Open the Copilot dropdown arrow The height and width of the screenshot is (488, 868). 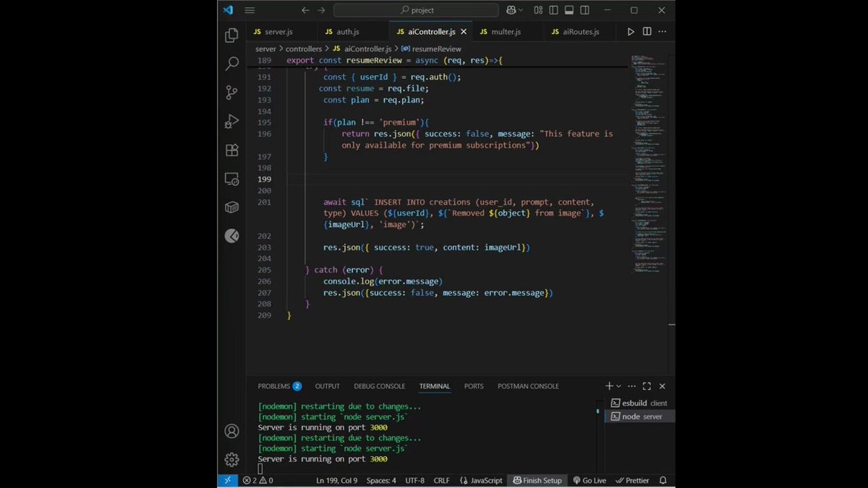point(522,10)
